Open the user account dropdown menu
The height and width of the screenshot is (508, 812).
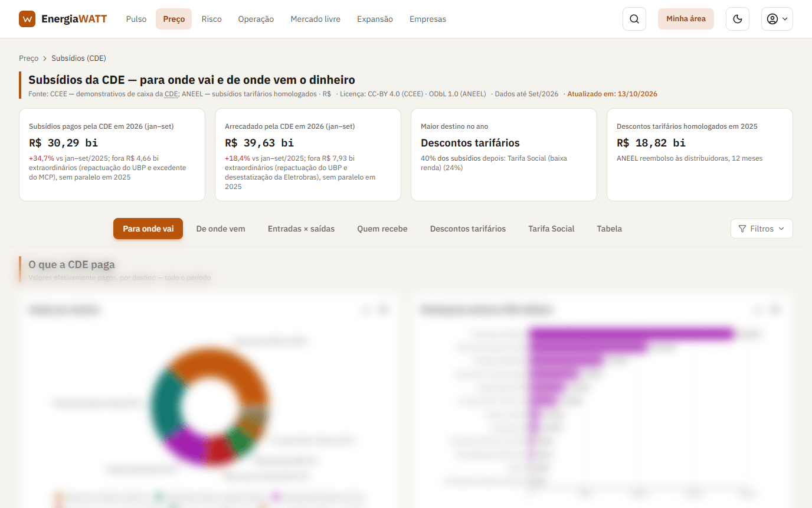(x=777, y=19)
